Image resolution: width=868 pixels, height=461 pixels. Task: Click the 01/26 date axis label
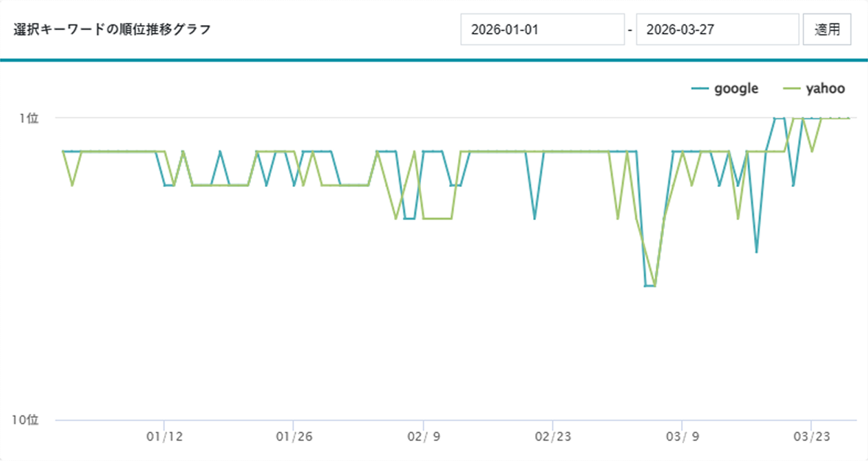(294, 437)
